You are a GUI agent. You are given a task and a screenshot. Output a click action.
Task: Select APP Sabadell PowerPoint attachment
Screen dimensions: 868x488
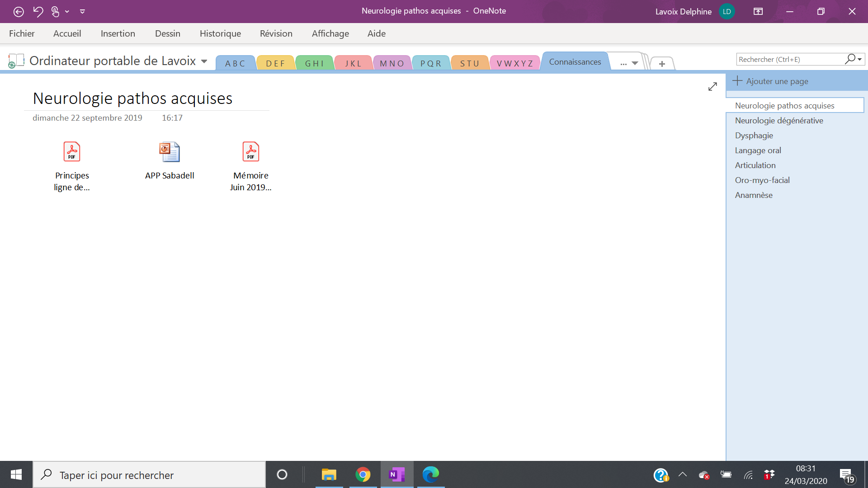[x=170, y=161]
